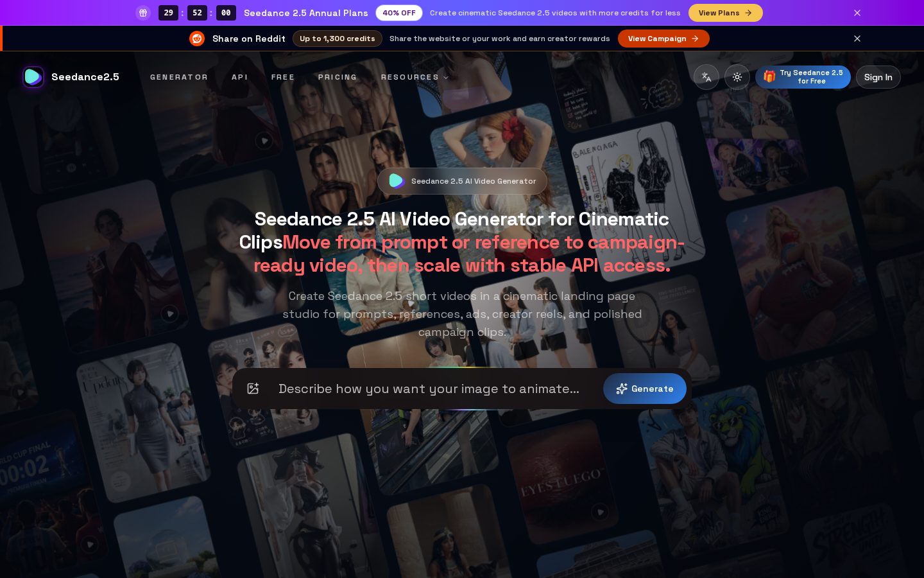This screenshot has height=578, width=924.
Task: Click the Share on Reddit text
Action: pyautogui.click(x=249, y=39)
